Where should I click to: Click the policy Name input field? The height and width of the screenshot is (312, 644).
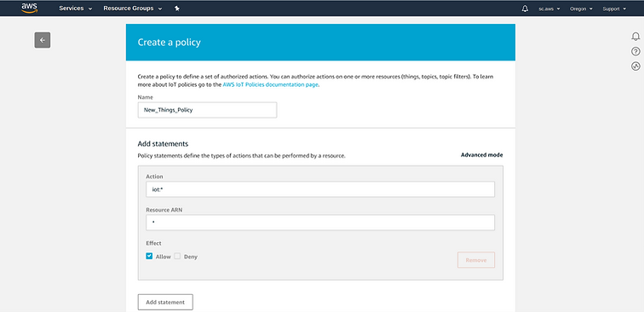[x=207, y=110]
